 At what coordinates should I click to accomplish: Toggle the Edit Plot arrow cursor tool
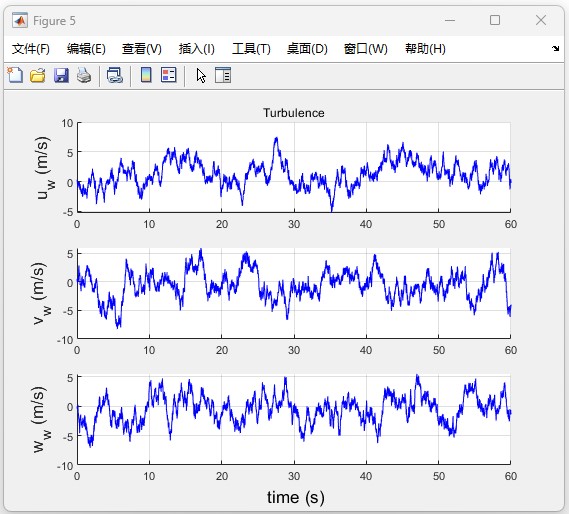pos(201,76)
